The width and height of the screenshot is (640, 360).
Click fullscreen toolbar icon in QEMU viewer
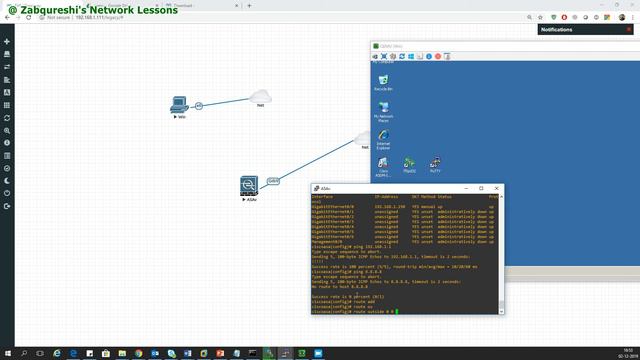pos(384,56)
